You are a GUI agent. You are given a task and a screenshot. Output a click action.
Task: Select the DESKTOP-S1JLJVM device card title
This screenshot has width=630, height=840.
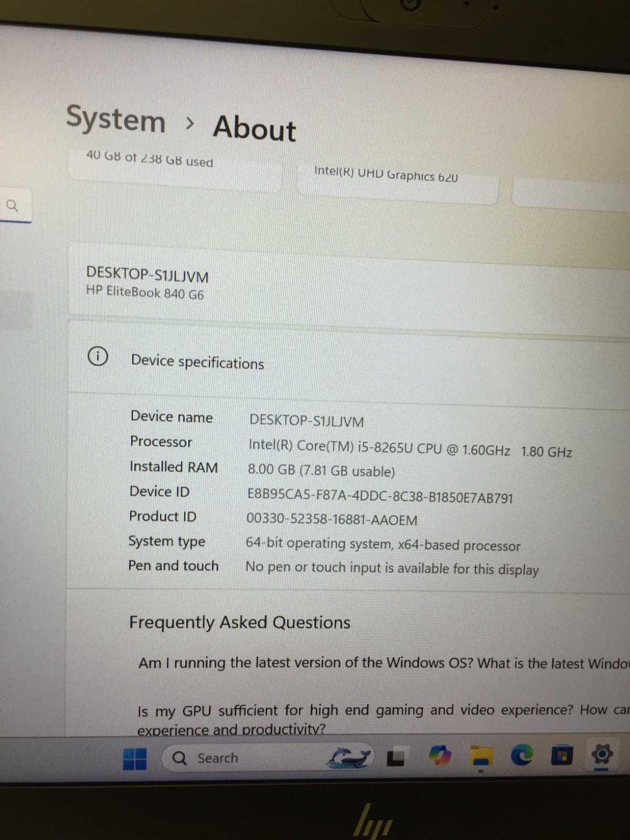[148, 275]
